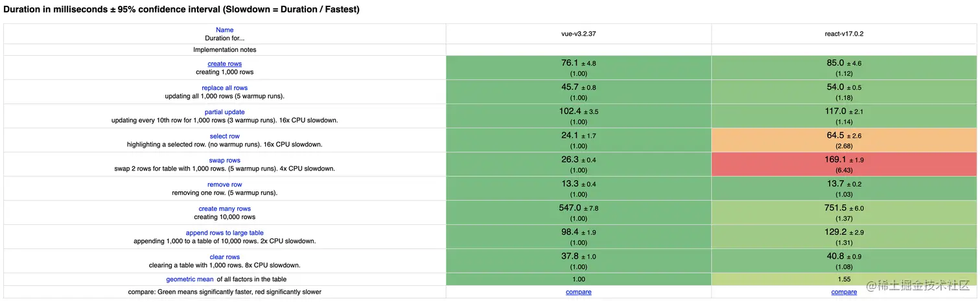Click the 'create many rows' link
Image resolution: width=980 pixels, height=302 pixels.
(225, 209)
